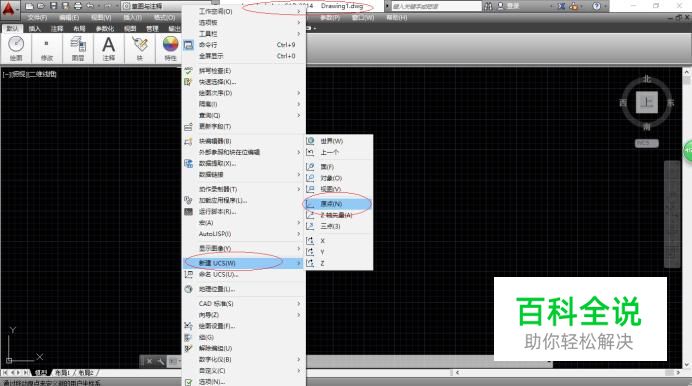Viewport: 692px width, 386px height.
Task: Select 块编辑器(B) menu entry
Action: pyautogui.click(x=244, y=141)
